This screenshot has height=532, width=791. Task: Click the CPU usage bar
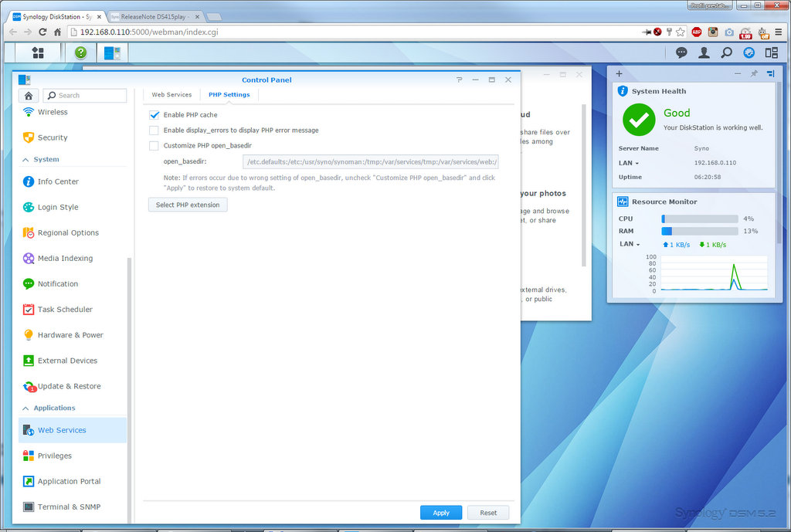point(700,219)
